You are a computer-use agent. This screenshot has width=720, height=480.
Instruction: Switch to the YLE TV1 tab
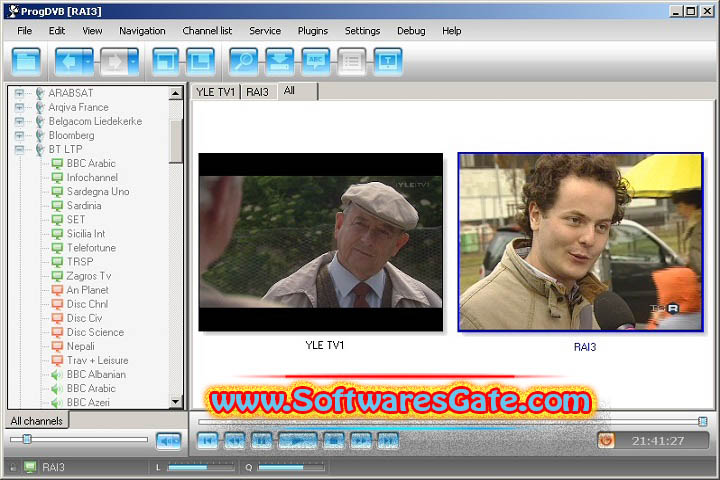click(x=215, y=92)
